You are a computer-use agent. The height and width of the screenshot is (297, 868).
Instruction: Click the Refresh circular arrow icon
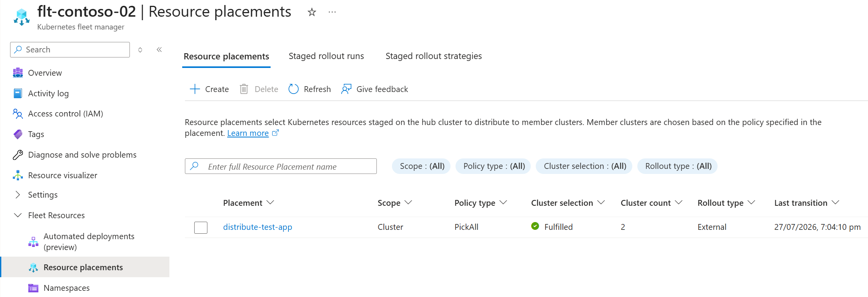tap(293, 89)
